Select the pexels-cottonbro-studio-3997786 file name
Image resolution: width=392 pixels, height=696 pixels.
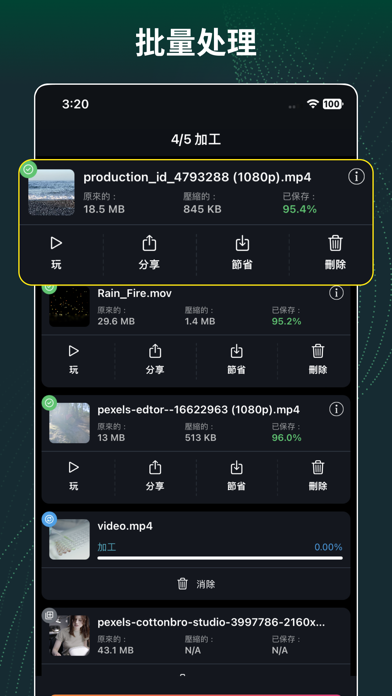click(211, 622)
